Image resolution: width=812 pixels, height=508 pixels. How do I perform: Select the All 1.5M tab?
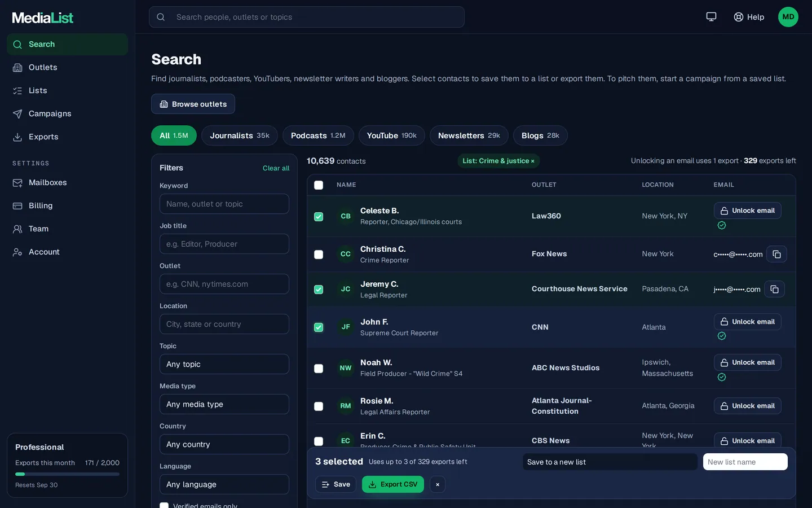point(174,135)
